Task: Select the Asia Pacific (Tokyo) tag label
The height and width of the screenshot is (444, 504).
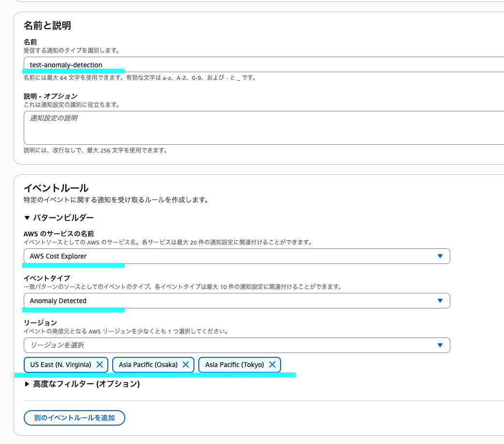Action: (235, 365)
